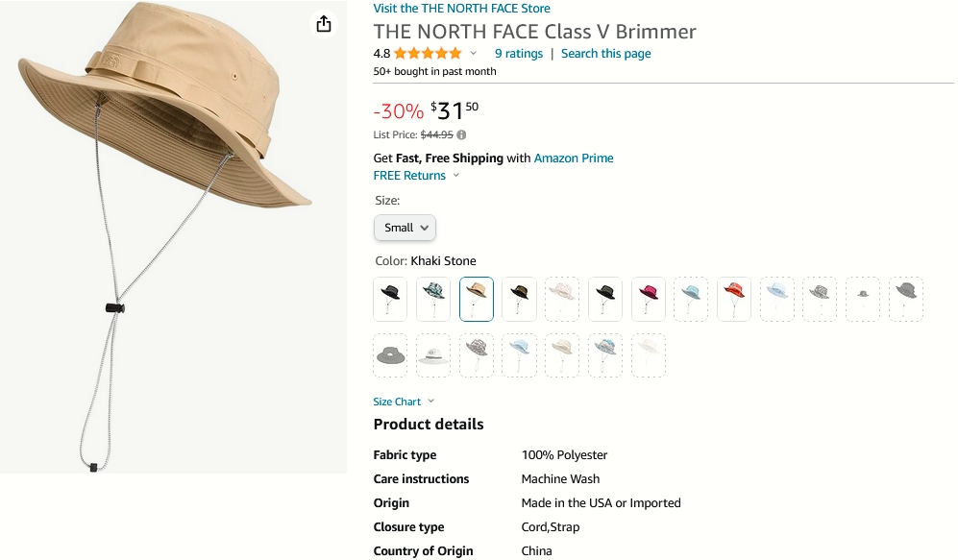Open star rating breakdown chevron
Viewport: 958px width, 560px height.
coord(473,54)
